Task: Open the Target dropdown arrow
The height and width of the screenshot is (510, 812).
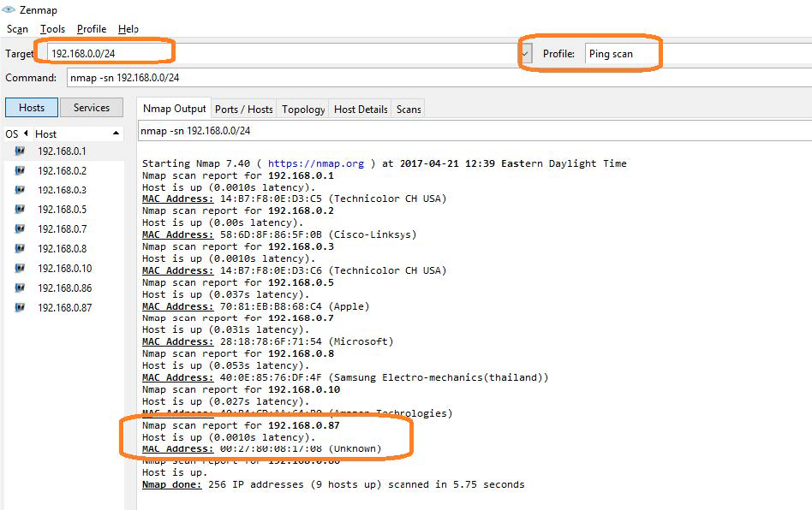Action: point(525,54)
